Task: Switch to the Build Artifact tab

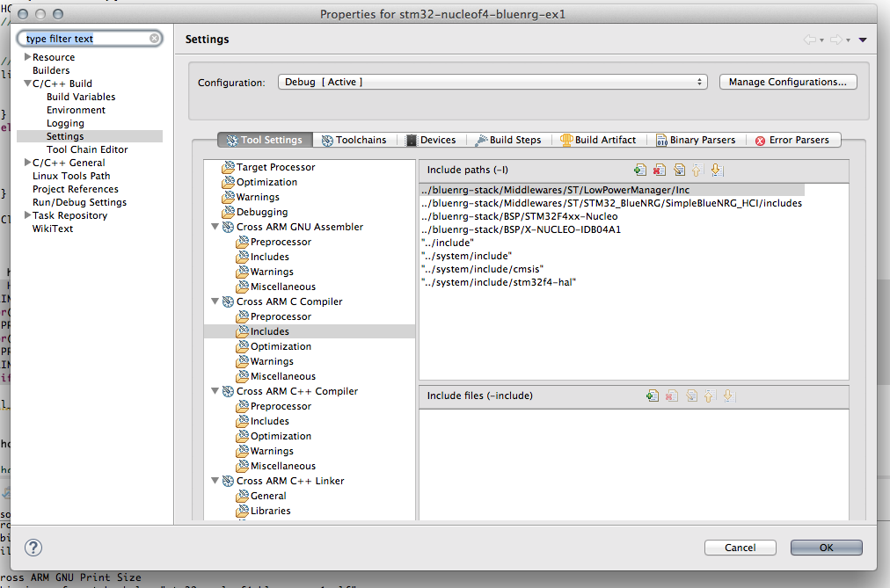Action: 598,140
